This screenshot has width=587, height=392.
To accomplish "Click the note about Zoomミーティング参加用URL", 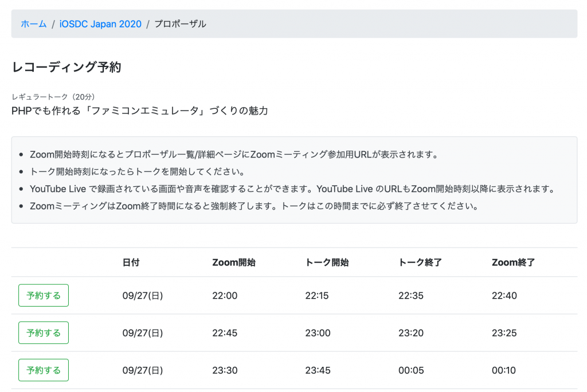I will [234, 155].
